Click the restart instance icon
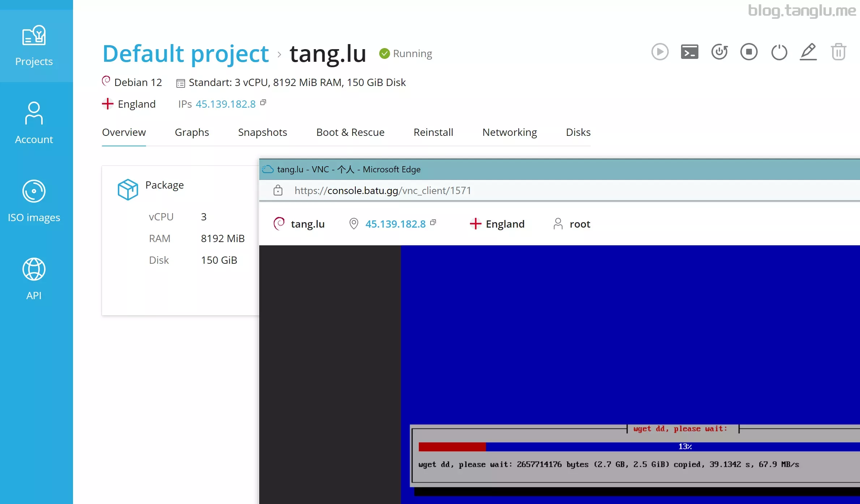Viewport: 860px width, 504px height. pyautogui.click(x=720, y=52)
